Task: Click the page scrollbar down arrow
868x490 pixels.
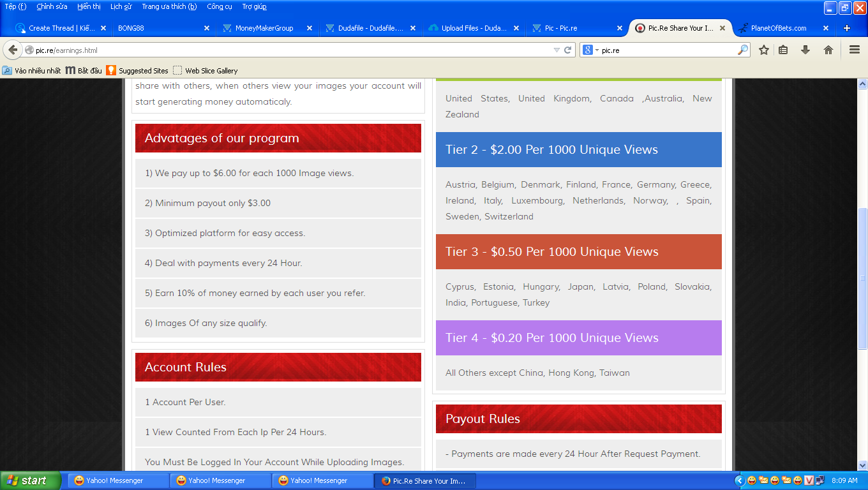Action: [862, 465]
